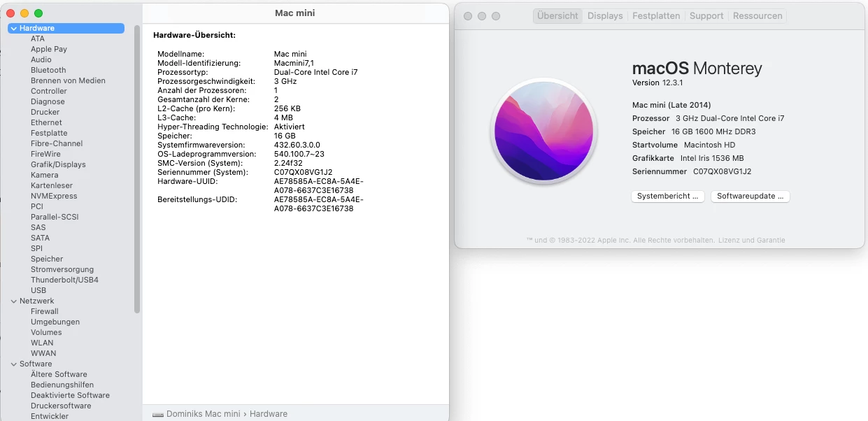Click the macOS Monterey logo image
Screen dimensions: 868x421
pos(543,131)
